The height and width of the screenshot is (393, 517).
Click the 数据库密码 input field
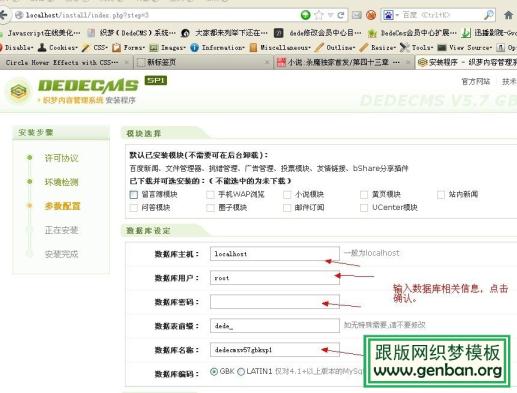coord(275,302)
